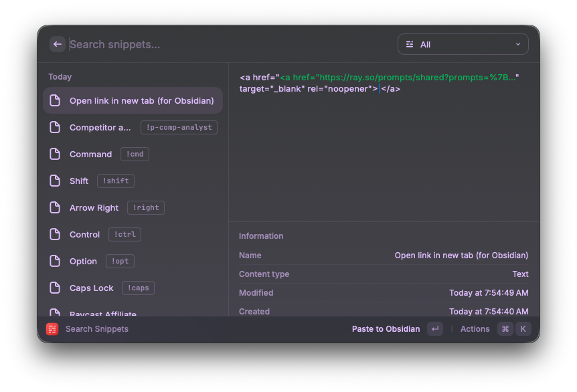Click the document icon next to Shift
Viewport: 577px width, 392px height.
coord(56,181)
